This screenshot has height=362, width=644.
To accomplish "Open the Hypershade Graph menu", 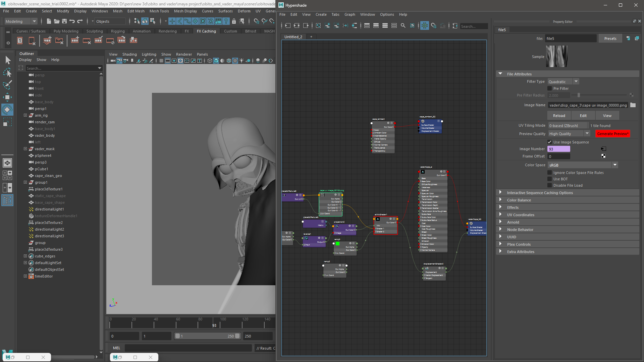I will (x=350, y=14).
